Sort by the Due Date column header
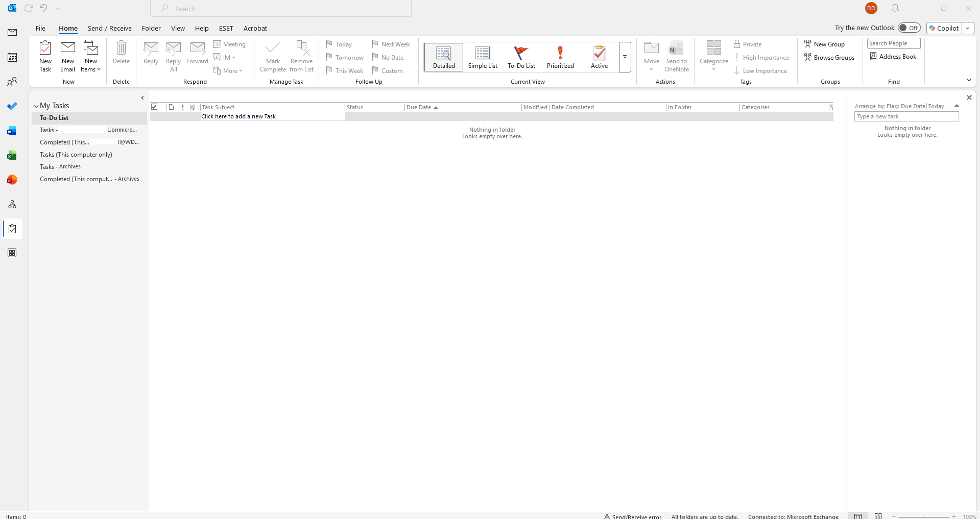This screenshot has width=980, height=519. tap(462, 107)
